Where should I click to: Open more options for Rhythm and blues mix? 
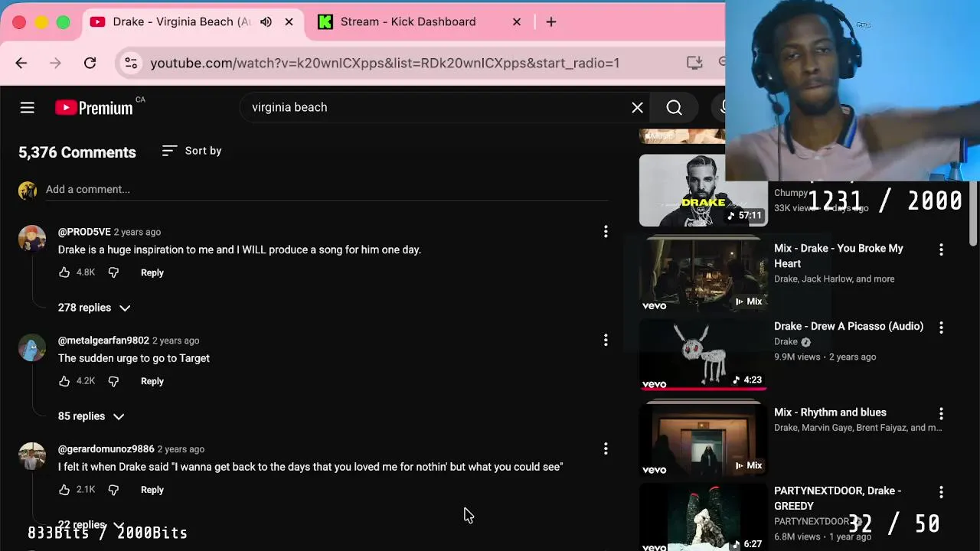click(941, 413)
